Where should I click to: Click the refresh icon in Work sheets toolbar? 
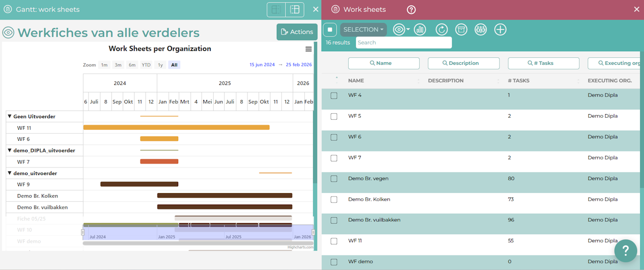tap(441, 30)
